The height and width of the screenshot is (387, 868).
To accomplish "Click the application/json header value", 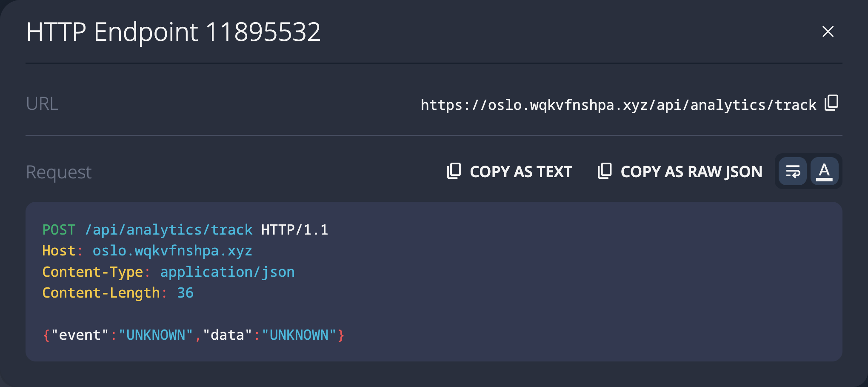I will point(227,272).
